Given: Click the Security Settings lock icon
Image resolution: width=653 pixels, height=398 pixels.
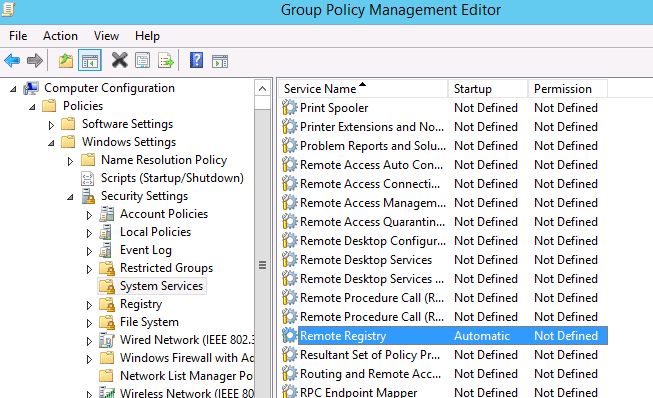Looking at the screenshot, I should point(88,196).
